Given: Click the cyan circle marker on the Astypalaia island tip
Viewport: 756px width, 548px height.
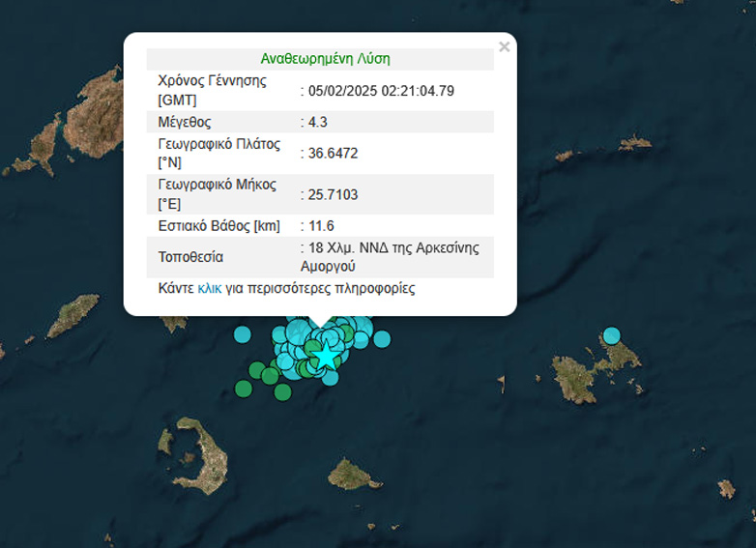Looking at the screenshot, I should pyautogui.click(x=611, y=336).
